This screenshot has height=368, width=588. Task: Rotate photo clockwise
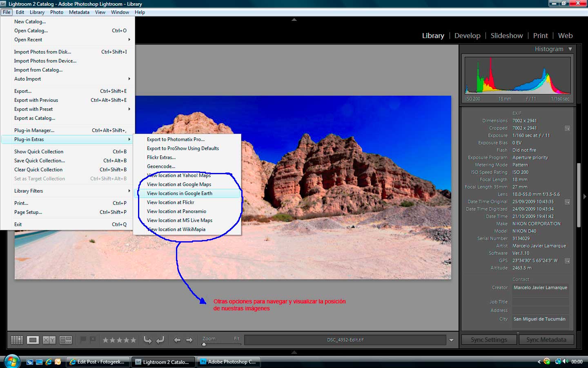(x=160, y=340)
